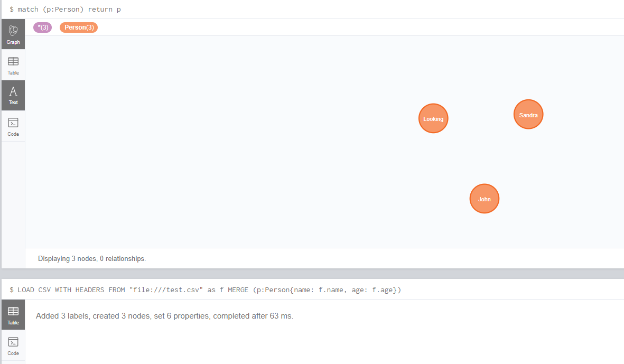Switch to the Graph view of match results
Screen dimensions: 624x364
(x=13, y=34)
